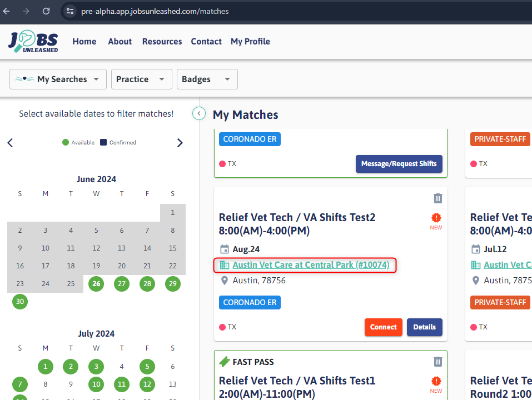Collapse the calendar panel with round chevron
The width and height of the screenshot is (532, 400).
coord(199,113)
